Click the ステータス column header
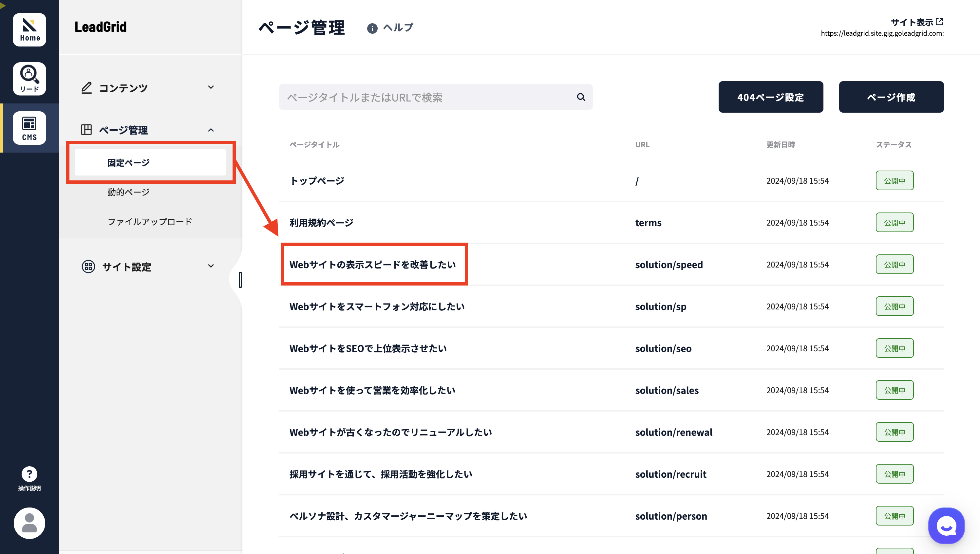The height and width of the screenshot is (554, 980). pos(894,145)
